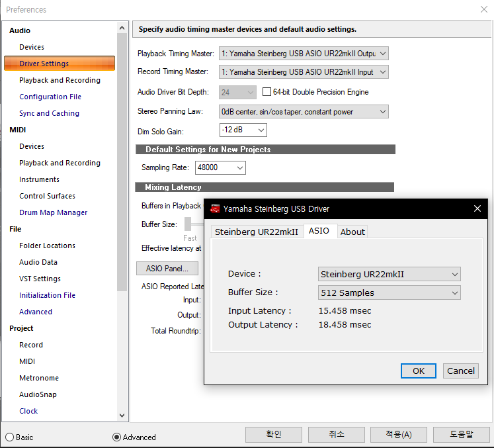Change the Sampling Rate dropdown
Screen dimensions: 494x448
[x=220, y=168]
